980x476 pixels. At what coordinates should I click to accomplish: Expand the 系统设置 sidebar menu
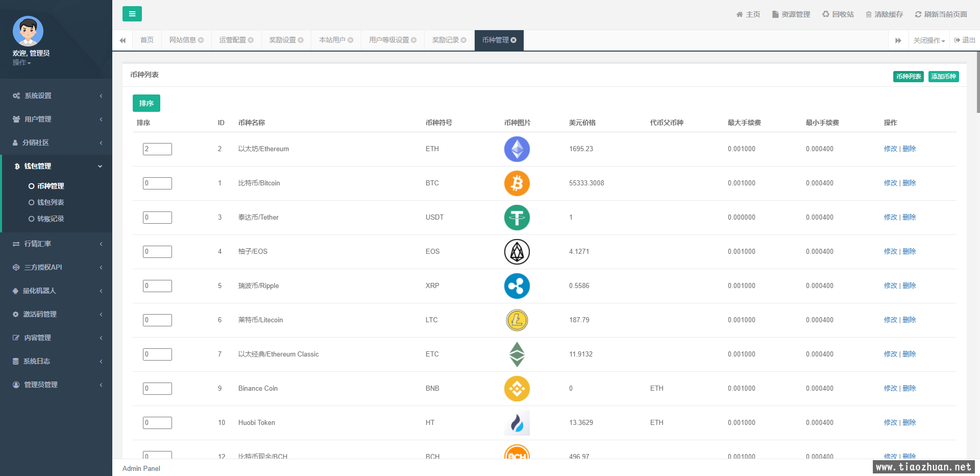[x=56, y=96]
